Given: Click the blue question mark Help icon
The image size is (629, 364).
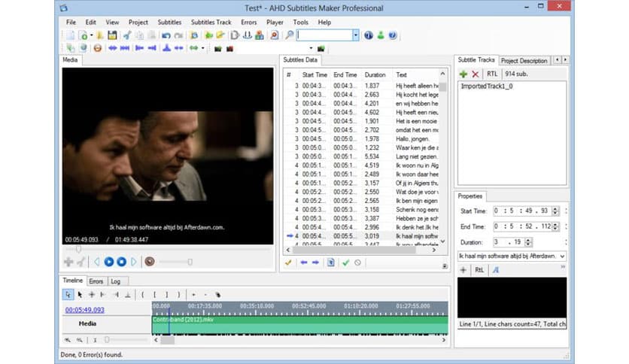Looking at the screenshot, I should [392, 35].
